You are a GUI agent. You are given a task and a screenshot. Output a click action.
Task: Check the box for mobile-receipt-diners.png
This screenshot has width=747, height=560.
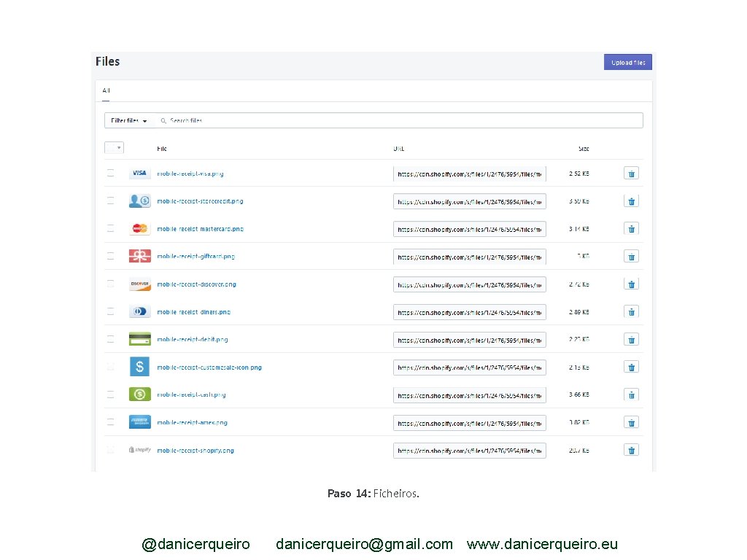pyautogui.click(x=111, y=311)
